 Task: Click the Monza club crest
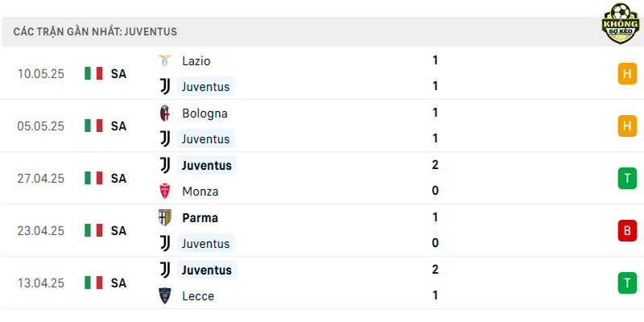tap(165, 192)
